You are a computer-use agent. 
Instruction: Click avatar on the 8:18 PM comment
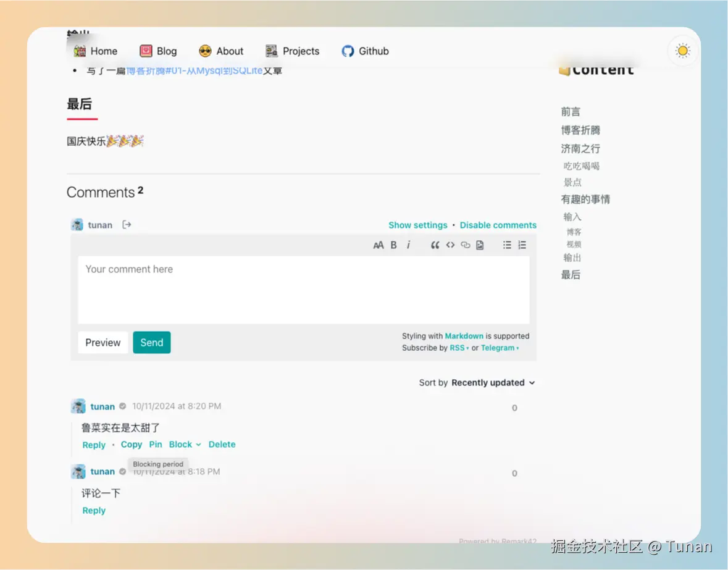[78, 472]
